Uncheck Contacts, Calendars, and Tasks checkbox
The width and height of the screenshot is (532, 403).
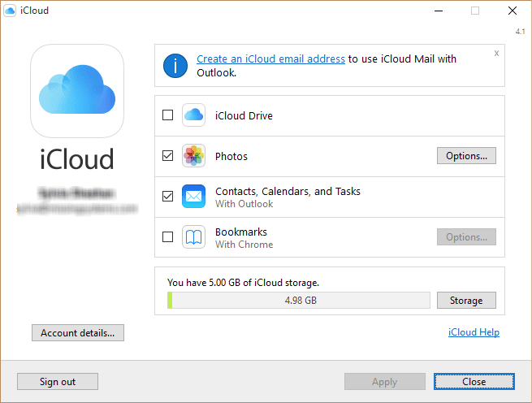(167, 197)
